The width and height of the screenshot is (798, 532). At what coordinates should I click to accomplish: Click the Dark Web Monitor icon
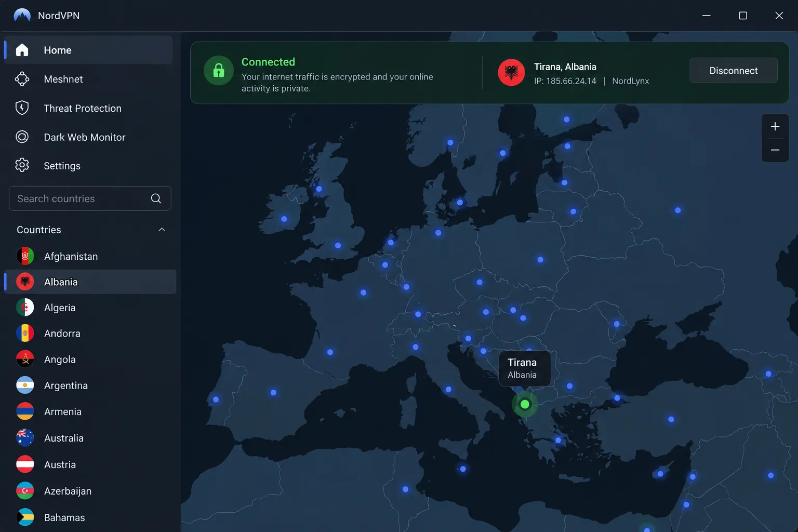pos(22,137)
